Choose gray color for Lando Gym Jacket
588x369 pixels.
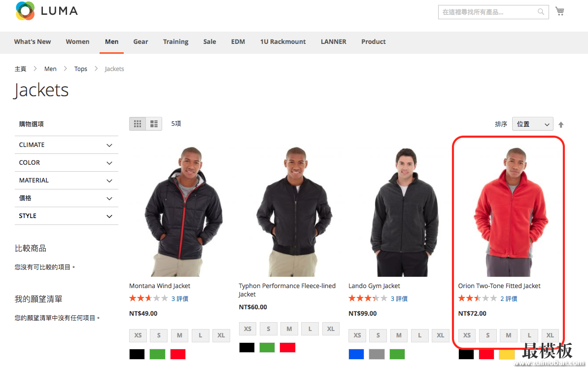(x=377, y=354)
